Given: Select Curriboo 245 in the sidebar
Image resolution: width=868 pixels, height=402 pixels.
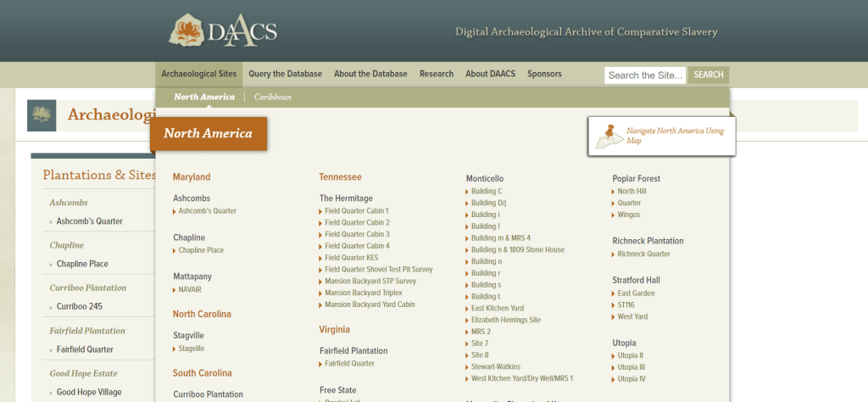Looking at the screenshot, I should [x=80, y=306].
